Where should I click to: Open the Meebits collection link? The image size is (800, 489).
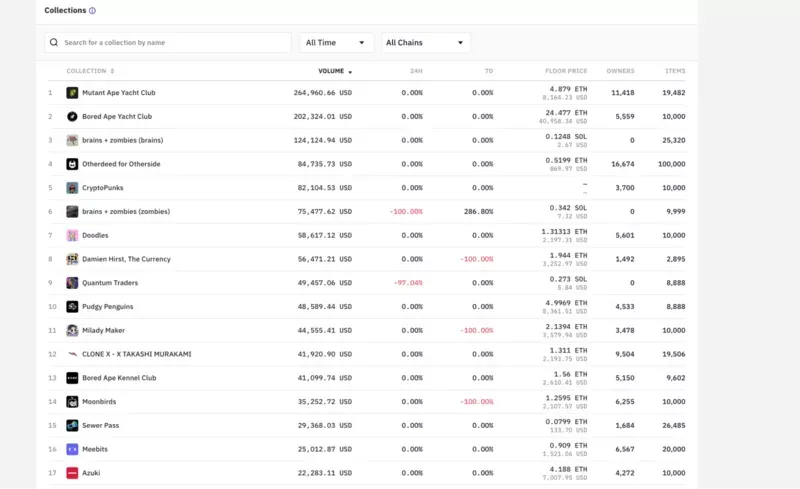tap(95, 449)
